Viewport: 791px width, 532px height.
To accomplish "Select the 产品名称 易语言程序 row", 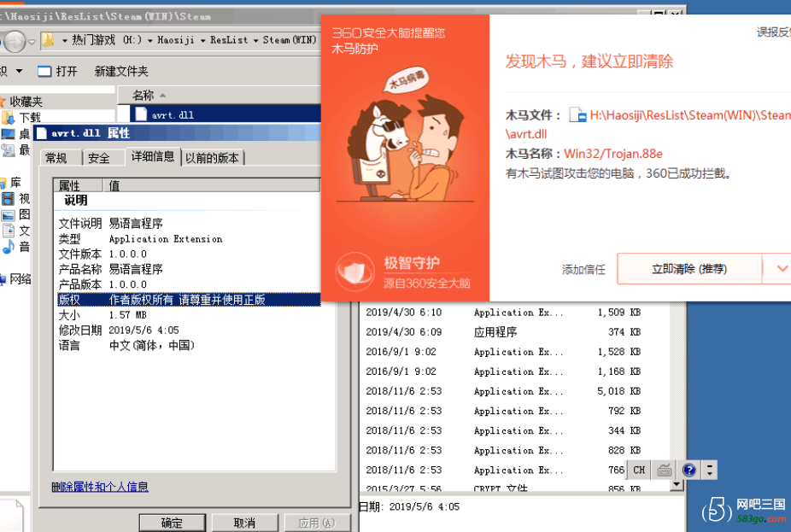I will 189,269.
